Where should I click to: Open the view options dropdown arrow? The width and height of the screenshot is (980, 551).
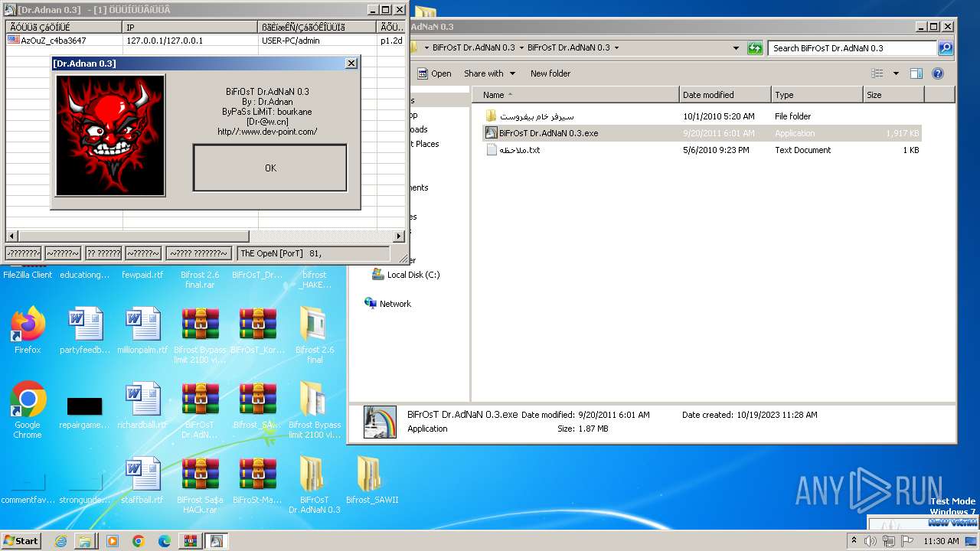[x=896, y=73]
